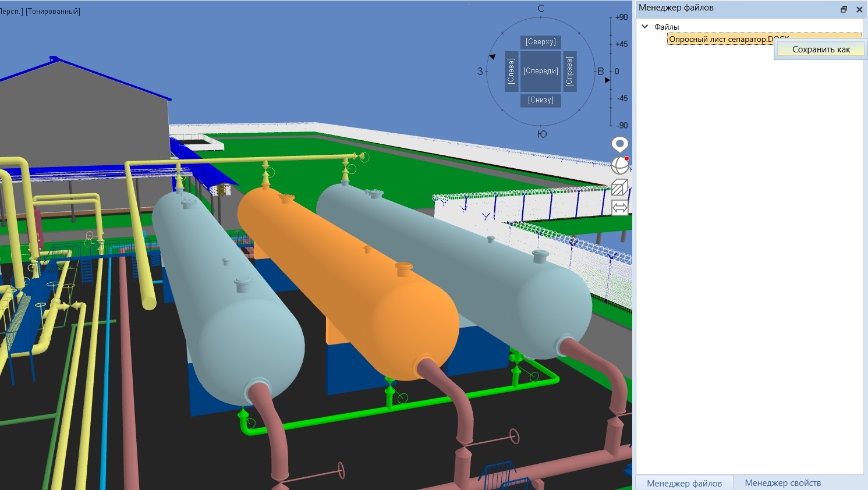Click the Ю south compass label
Screen dimensions: 868x490
click(x=542, y=134)
